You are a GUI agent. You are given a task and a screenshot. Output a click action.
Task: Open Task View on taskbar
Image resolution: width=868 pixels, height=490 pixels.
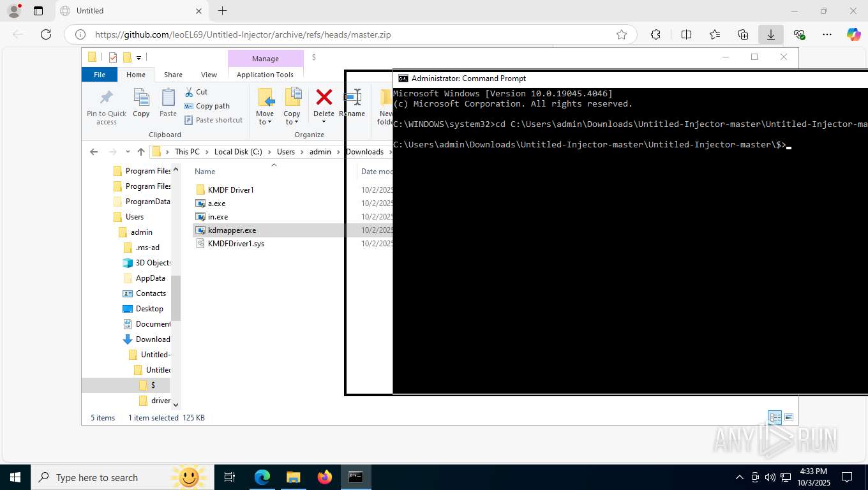[x=230, y=477]
